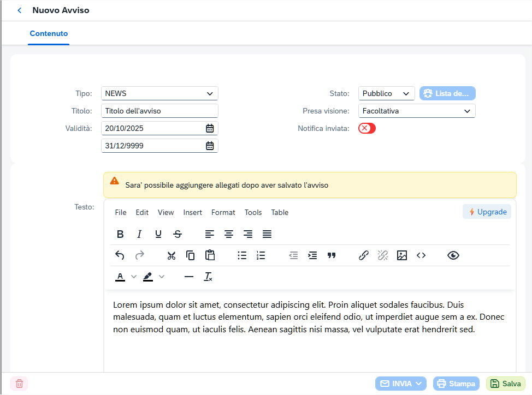This screenshot has width=532, height=395.
Task: Toggle the Notifica inviata switch
Action: [x=367, y=128]
